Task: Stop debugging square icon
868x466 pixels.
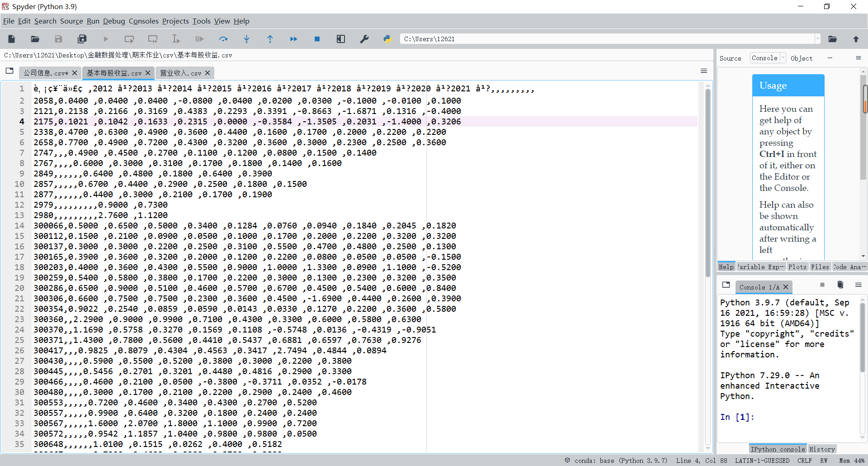Action: 317,39
